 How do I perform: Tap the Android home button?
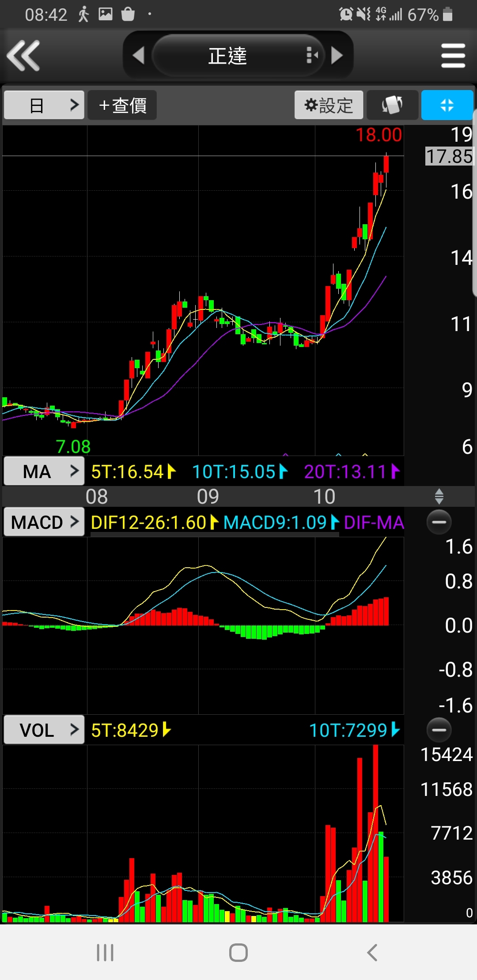[238, 952]
